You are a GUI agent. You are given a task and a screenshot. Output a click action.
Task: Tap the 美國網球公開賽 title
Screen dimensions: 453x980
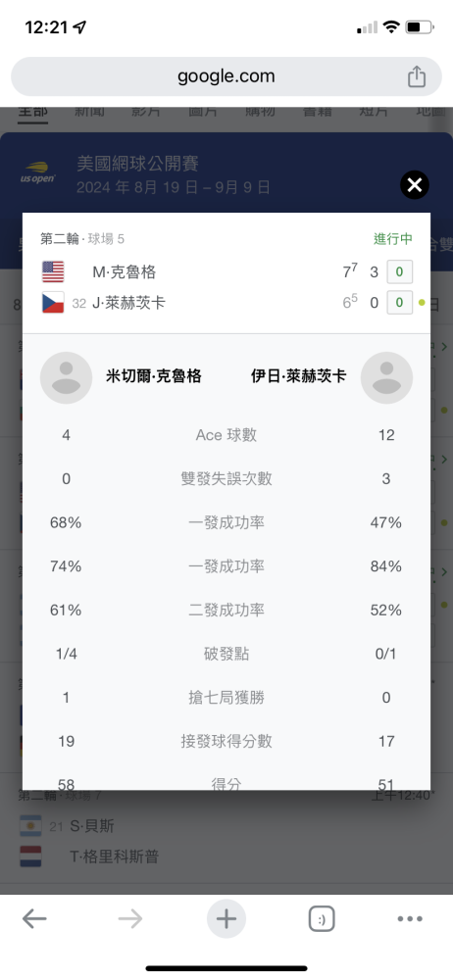tap(137, 164)
